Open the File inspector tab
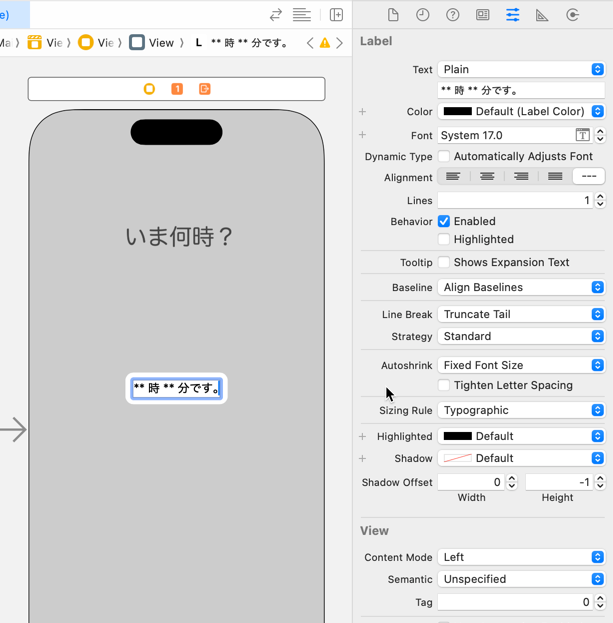 393,15
